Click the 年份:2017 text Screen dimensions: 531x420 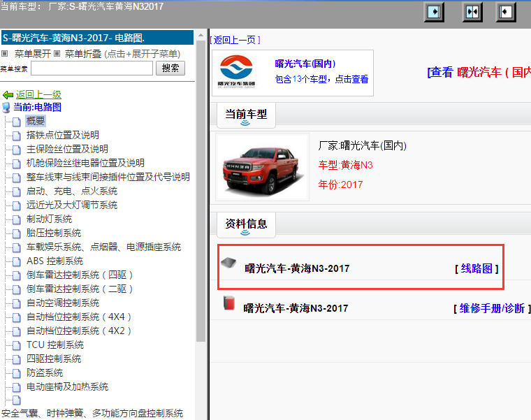coord(340,185)
